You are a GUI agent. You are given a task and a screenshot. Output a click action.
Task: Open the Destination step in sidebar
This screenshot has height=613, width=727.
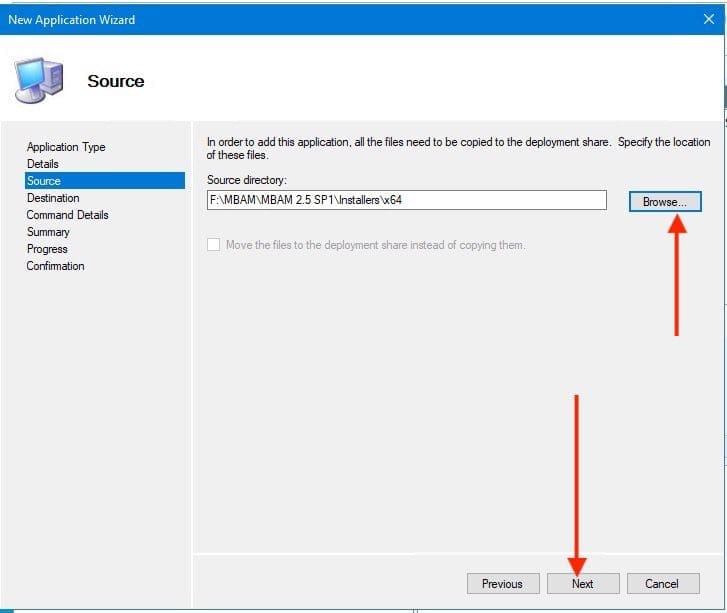(x=53, y=198)
